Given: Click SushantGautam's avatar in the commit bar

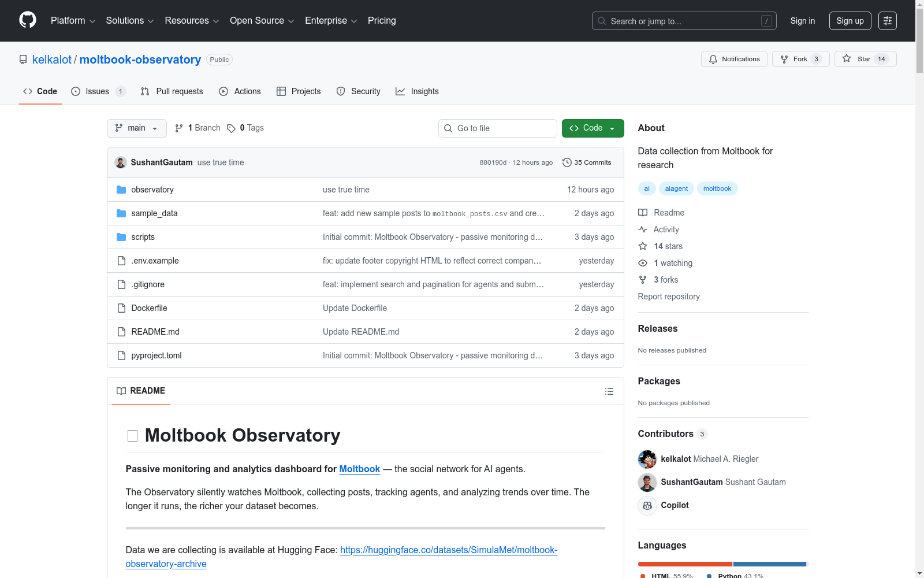Looking at the screenshot, I should coord(121,162).
